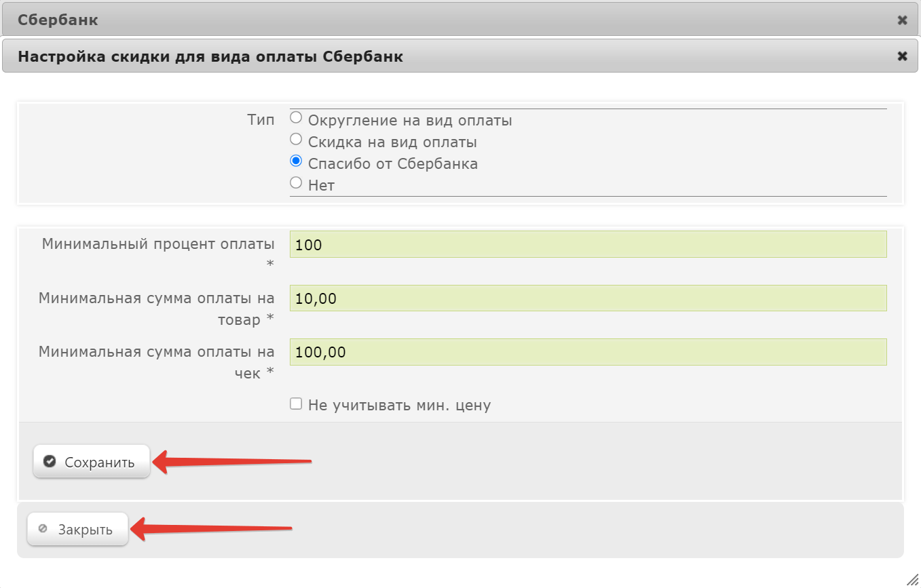Screen dimensions: 921x588
Task: Click the 'Тип' label
Action: (x=261, y=120)
